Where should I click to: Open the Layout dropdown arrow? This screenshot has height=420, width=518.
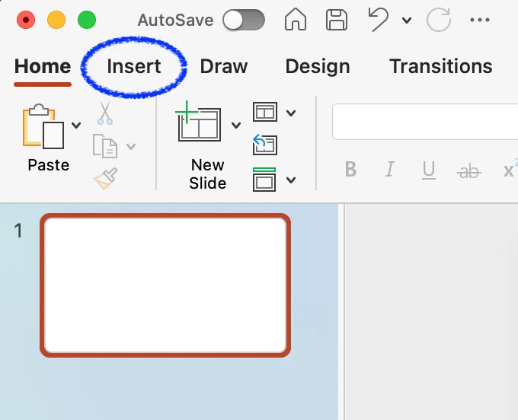point(291,113)
